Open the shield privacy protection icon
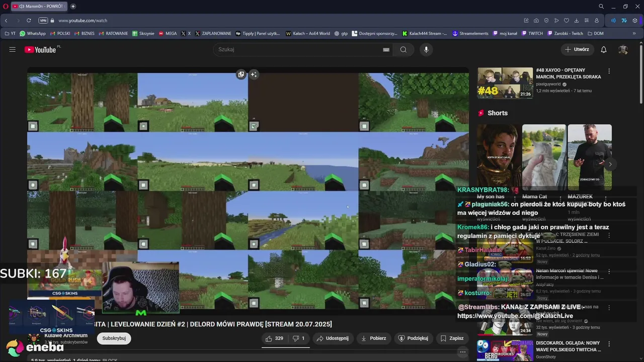Image resolution: width=644 pixels, height=362 pixels. (546, 21)
